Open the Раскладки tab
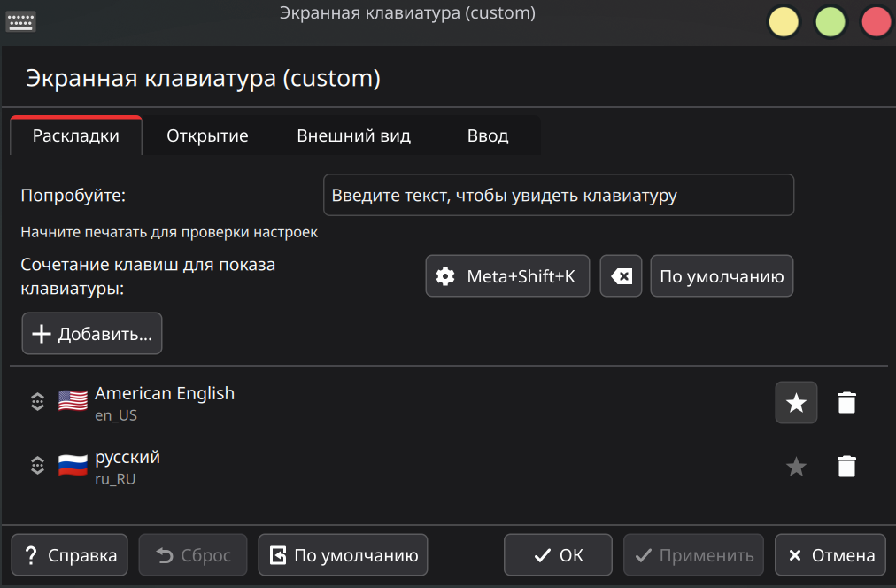The width and height of the screenshot is (896, 588). pyautogui.click(x=76, y=135)
